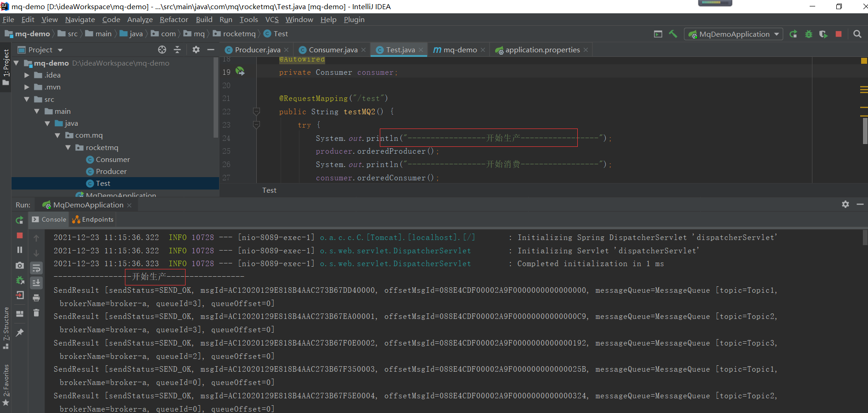The image size is (868, 413).
Task: Rerun MqDemoApplication from the Run panel
Action: [19, 220]
